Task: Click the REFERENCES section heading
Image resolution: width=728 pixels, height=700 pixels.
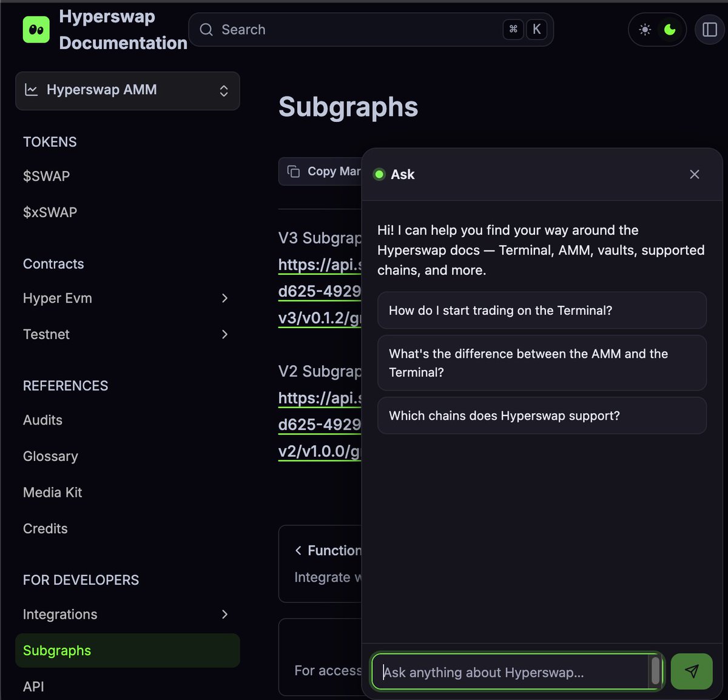Action: pos(66,386)
